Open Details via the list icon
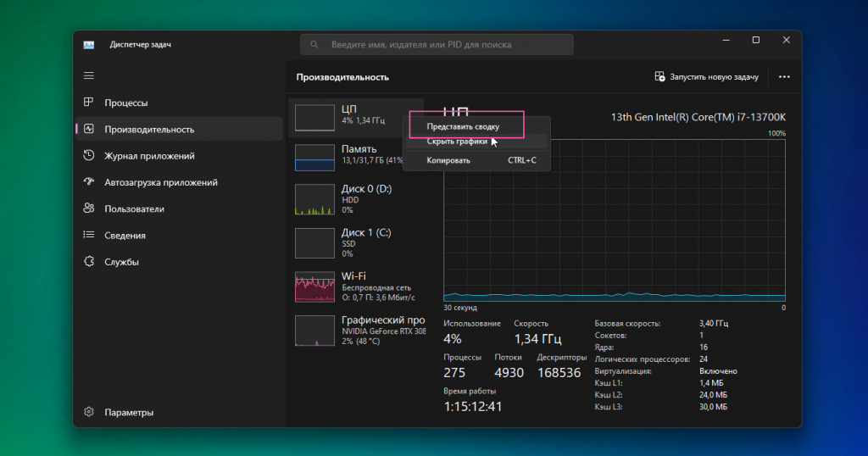This screenshot has height=456, width=868. [x=88, y=236]
